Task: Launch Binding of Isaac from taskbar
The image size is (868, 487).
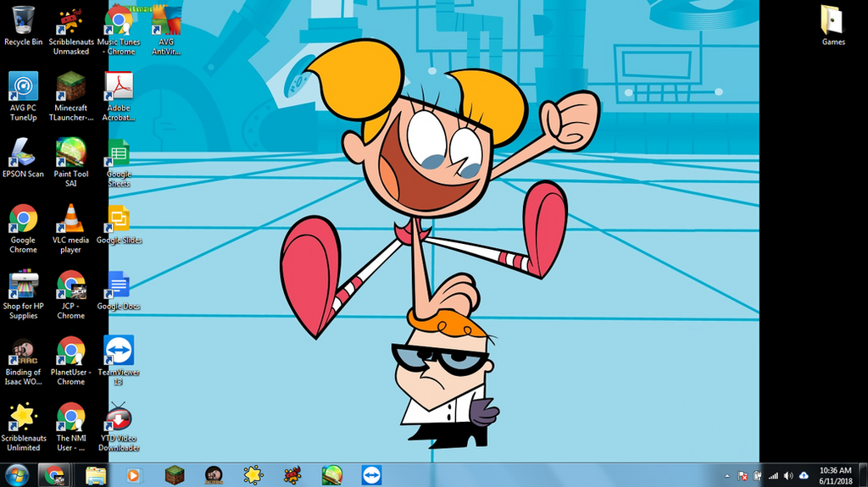Action: (x=214, y=475)
